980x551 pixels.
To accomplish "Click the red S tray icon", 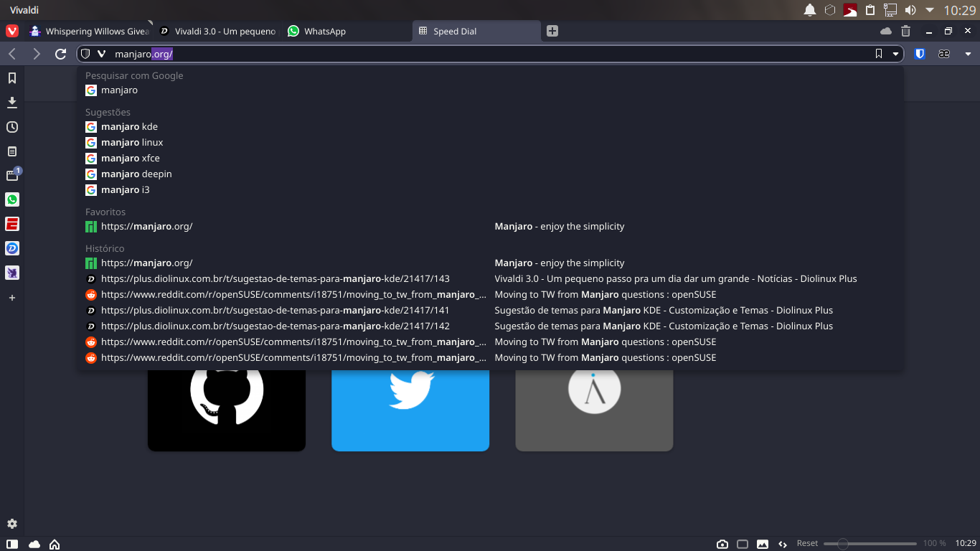I will pos(850,10).
